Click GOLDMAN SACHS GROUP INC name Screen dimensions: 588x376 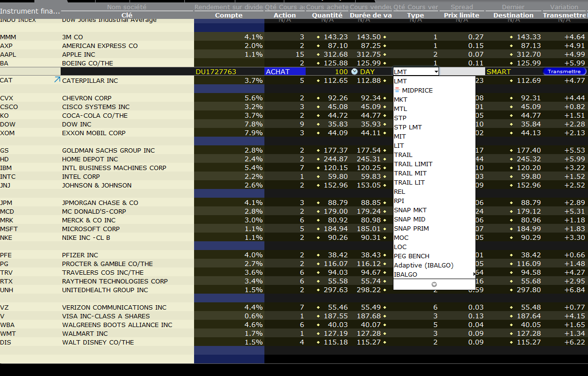[108, 150]
